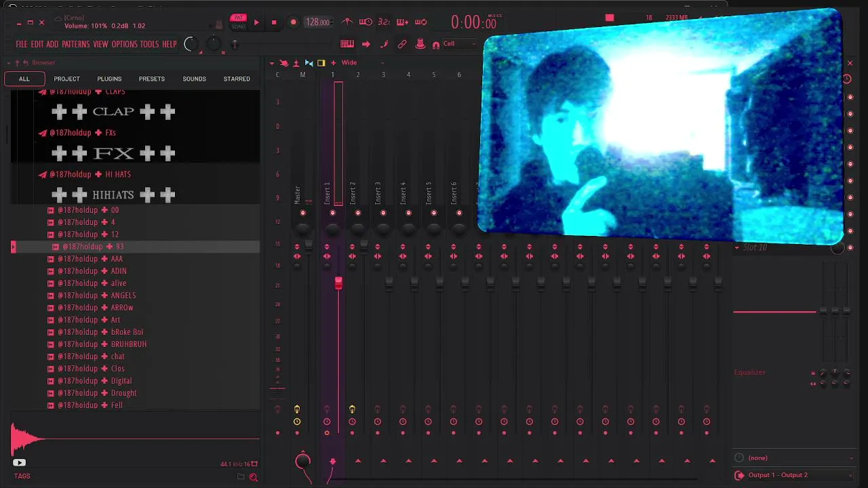Select the PROJECT browser tab

point(66,79)
